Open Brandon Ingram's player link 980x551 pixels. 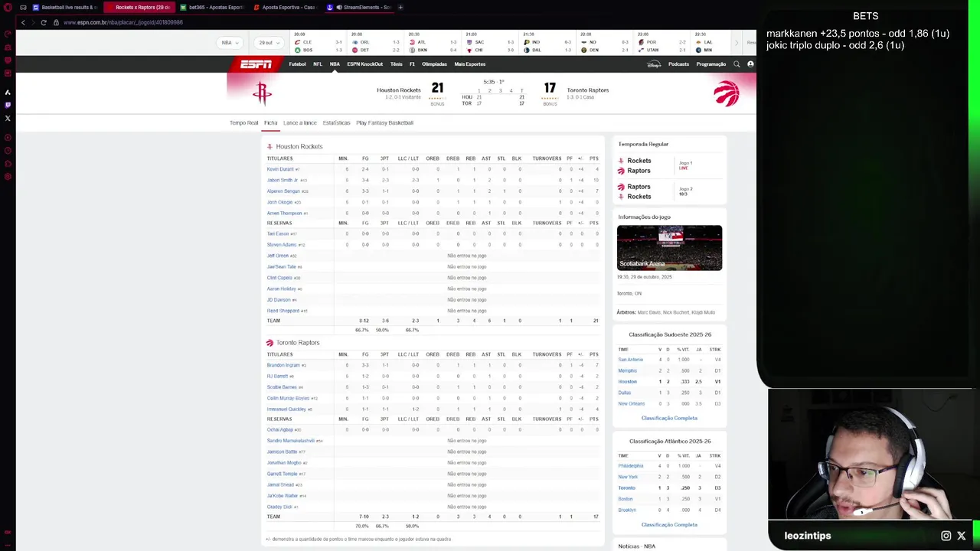coord(283,365)
